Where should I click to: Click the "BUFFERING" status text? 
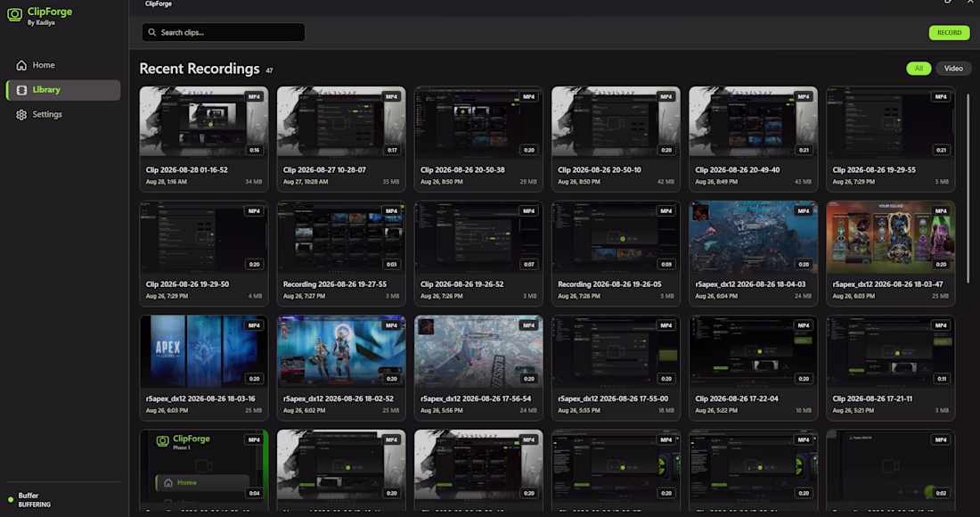(x=35, y=505)
